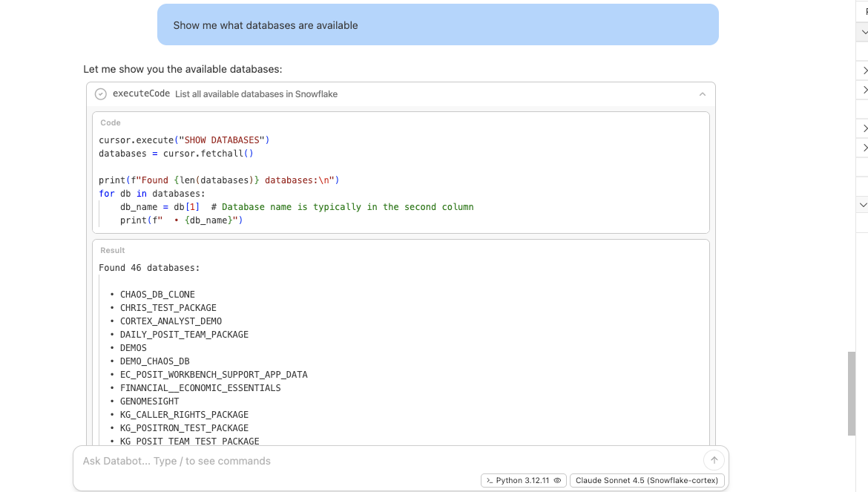Image resolution: width=868 pixels, height=492 pixels.
Task: Click the FINANCIAL__ECONOMIC_ESSENTIALS database entry
Action: tap(200, 388)
